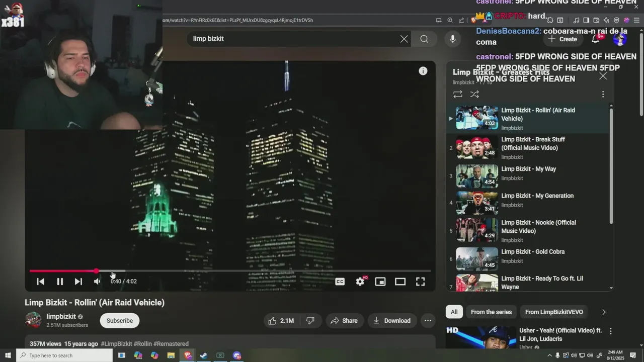Viewport: 644px width, 362px height.
Task: Open the Brave playlist music note icon
Action: point(577,20)
